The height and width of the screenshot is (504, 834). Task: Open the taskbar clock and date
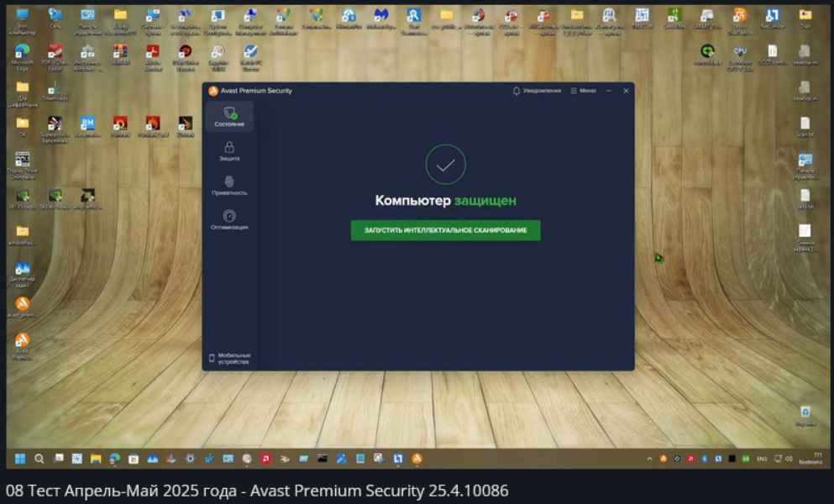810,459
